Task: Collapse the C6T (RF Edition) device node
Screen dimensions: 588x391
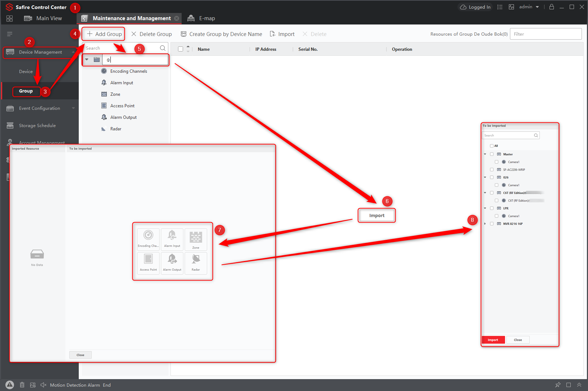Action: tap(485, 193)
